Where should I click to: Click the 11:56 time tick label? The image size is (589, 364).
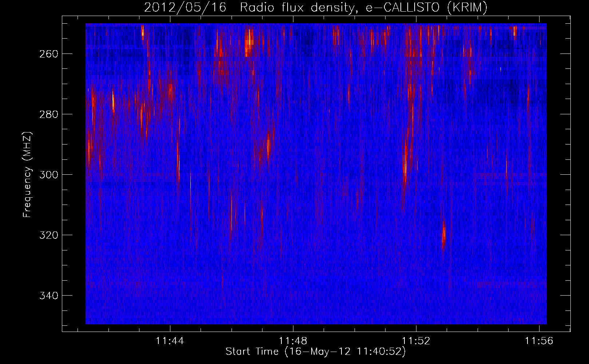(x=539, y=341)
